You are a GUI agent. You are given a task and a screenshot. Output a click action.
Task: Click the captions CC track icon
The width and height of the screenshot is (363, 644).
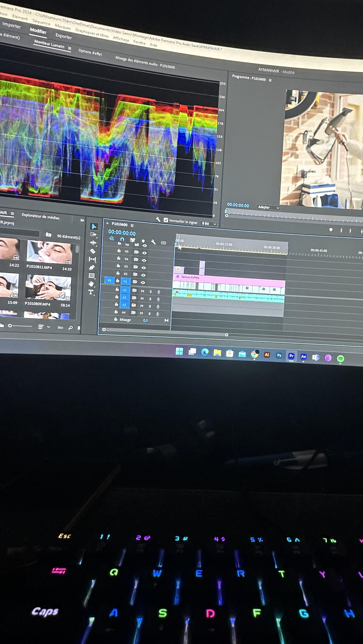coord(163,243)
